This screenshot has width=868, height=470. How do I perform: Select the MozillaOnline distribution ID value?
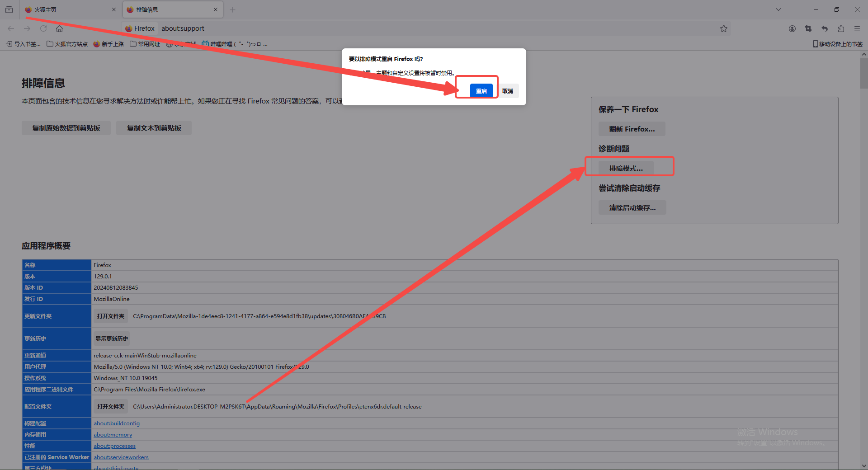(112, 299)
